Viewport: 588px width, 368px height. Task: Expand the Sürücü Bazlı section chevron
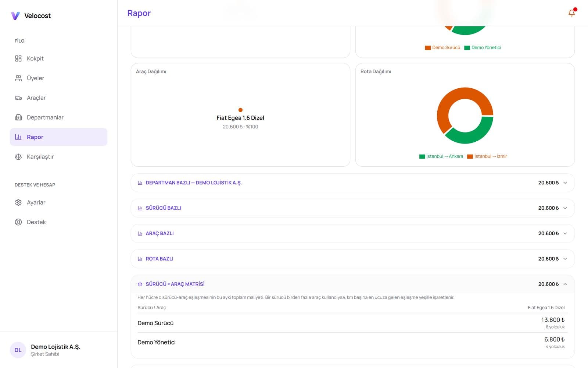pos(565,208)
